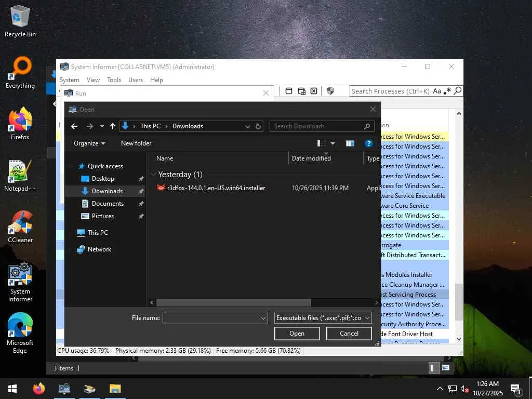Click the System Informer taskbar icon
Screen dimensions: 532x399
(x=64, y=389)
